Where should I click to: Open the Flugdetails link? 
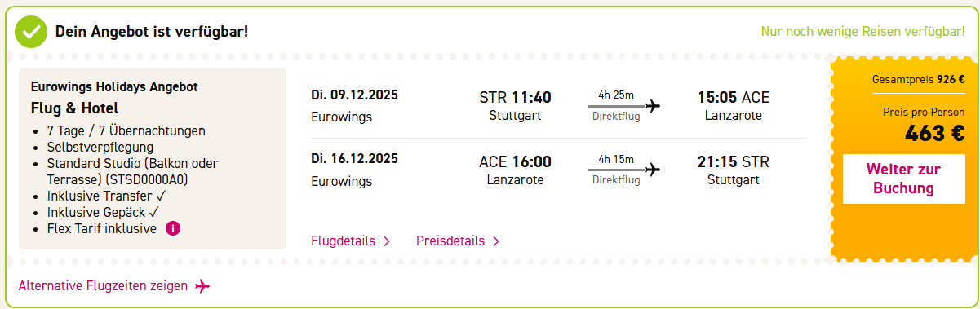point(343,241)
